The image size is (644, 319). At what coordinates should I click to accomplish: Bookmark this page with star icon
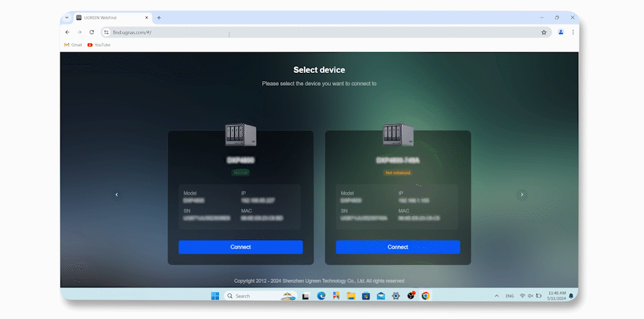[x=544, y=32]
